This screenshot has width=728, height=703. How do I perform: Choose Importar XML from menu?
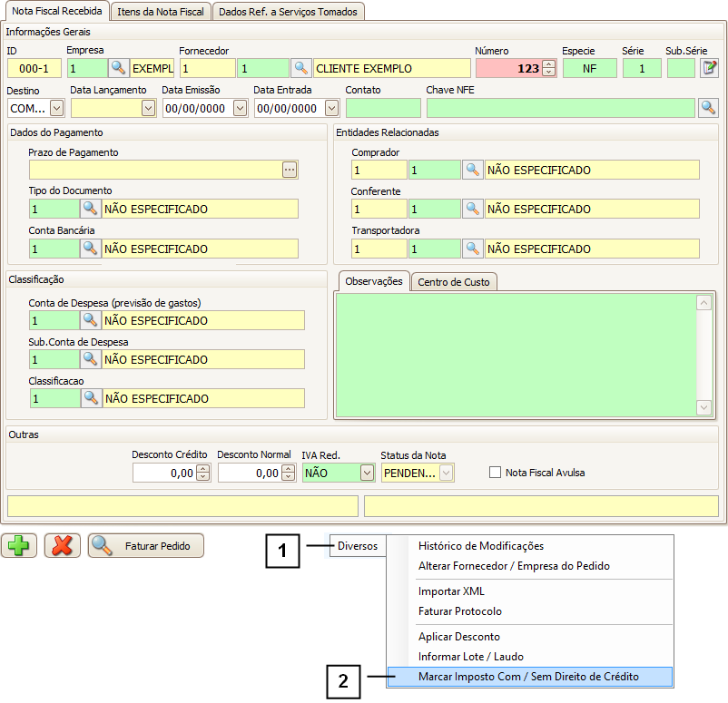tap(451, 591)
